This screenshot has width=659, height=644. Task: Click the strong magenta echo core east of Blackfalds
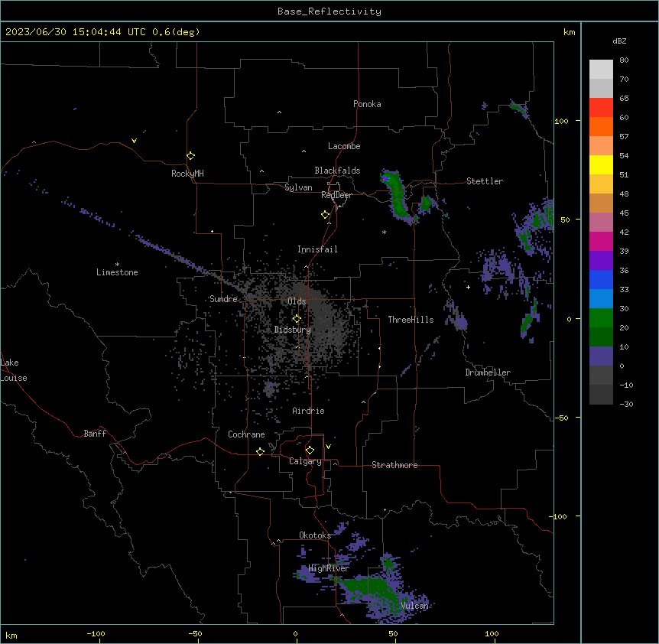pyautogui.click(x=385, y=179)
